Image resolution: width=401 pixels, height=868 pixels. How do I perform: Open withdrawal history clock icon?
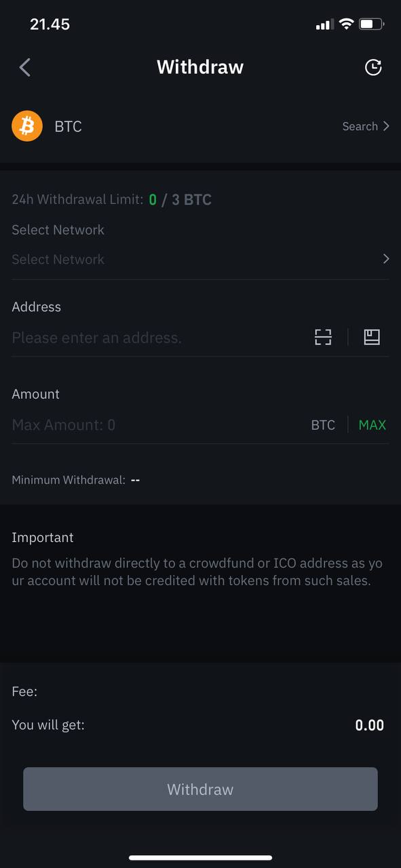pos(373,67)
